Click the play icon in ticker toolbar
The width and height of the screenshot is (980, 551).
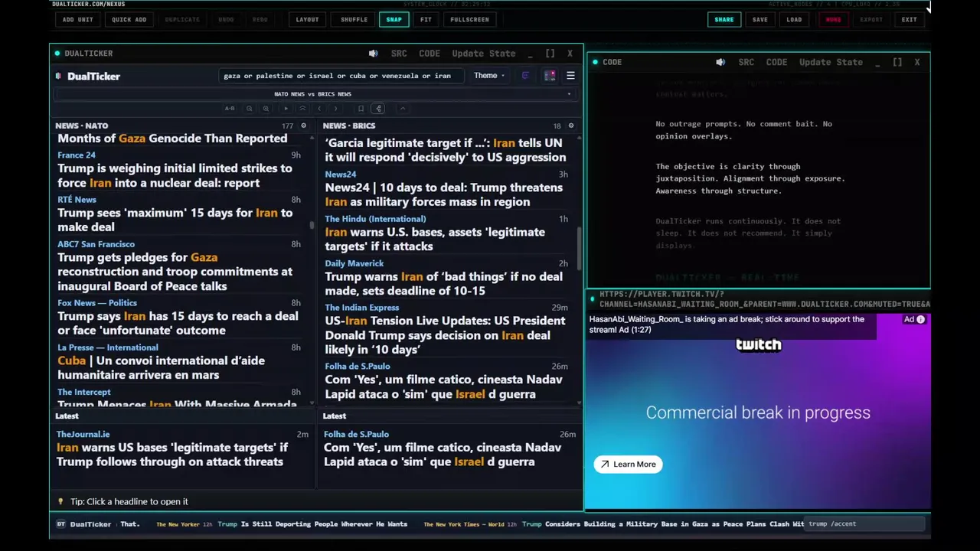[286, 109]
